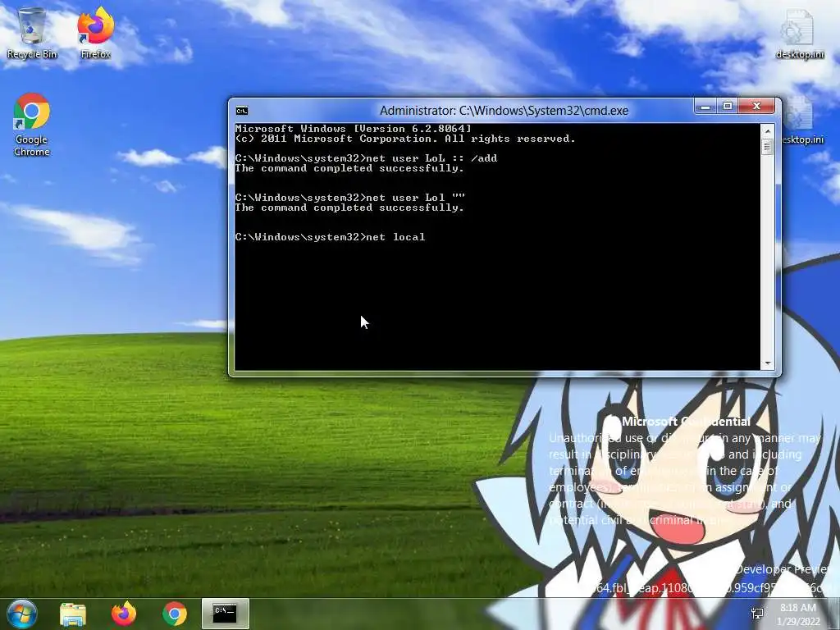Switch to cmd.exe taskbar button
The image size is (840, 630).
(225, 614)
